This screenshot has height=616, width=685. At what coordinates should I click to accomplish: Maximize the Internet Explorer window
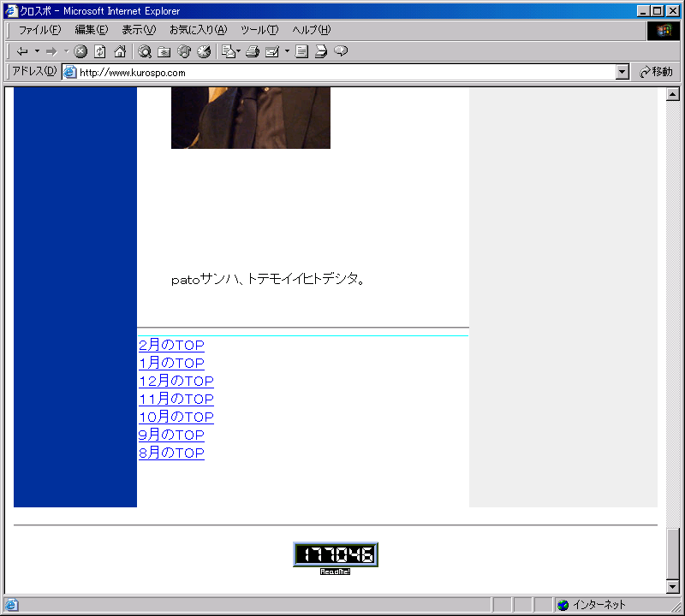(657, 11)
